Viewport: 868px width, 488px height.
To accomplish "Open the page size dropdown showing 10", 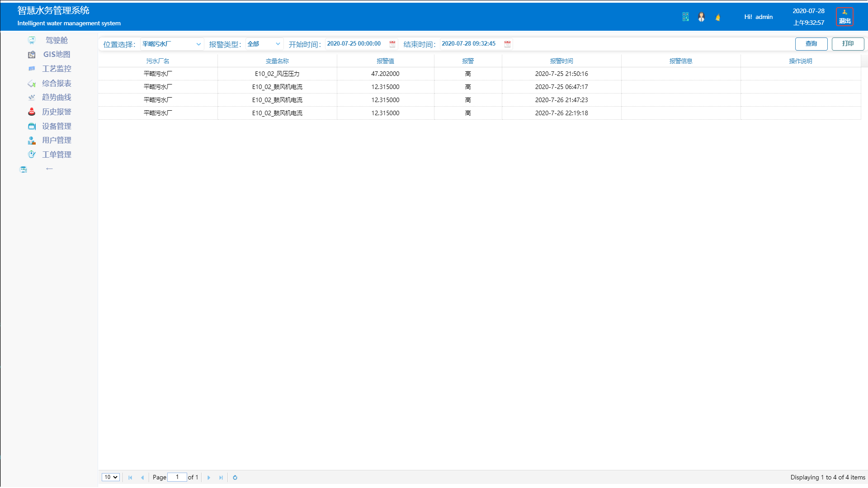I will (111, 477).
